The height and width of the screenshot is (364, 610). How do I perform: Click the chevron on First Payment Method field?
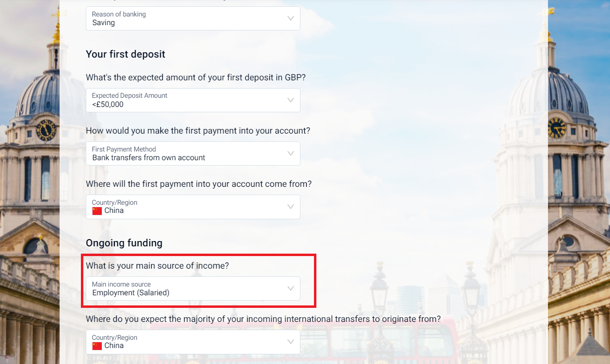pyautogui.click(x=290, y=153)
